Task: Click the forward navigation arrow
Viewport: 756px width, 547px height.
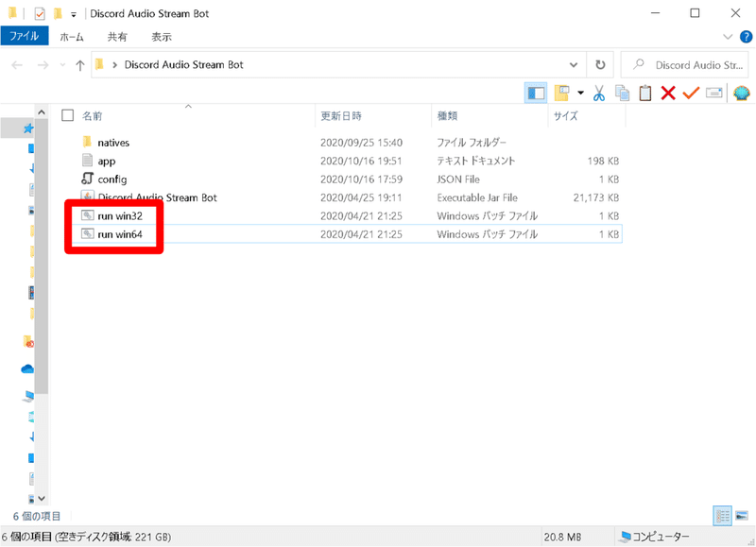Action: pyautogui.click(x=43, y=65)
